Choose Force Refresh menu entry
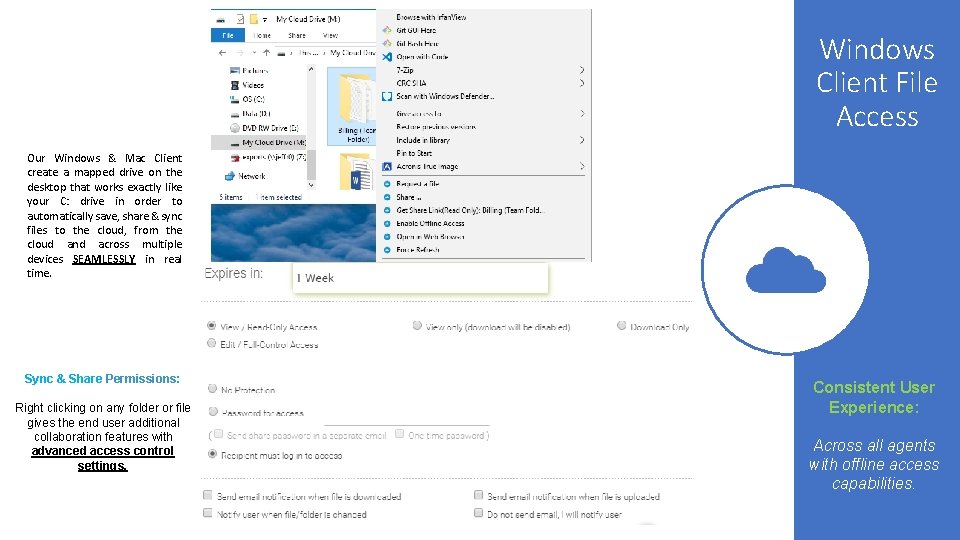Viewport: 960px width, 540px height. (x=418, y=250)
